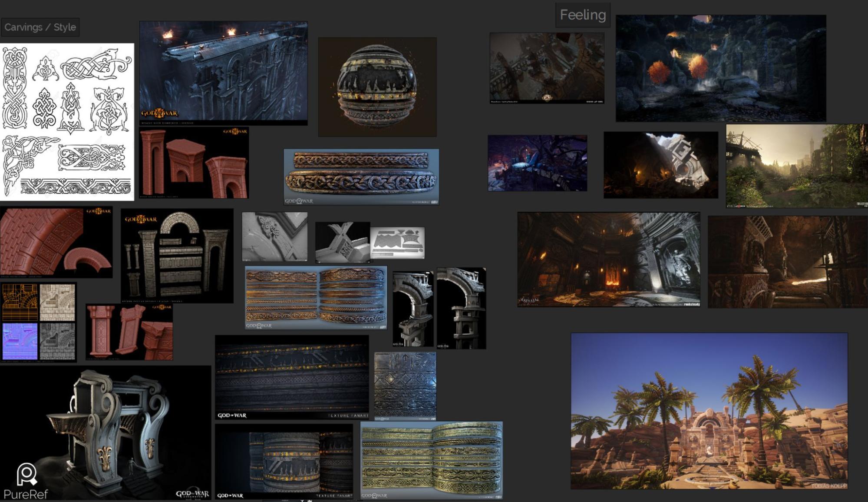Select the light shaft cave image
The image size is (868, 502).
660,165
